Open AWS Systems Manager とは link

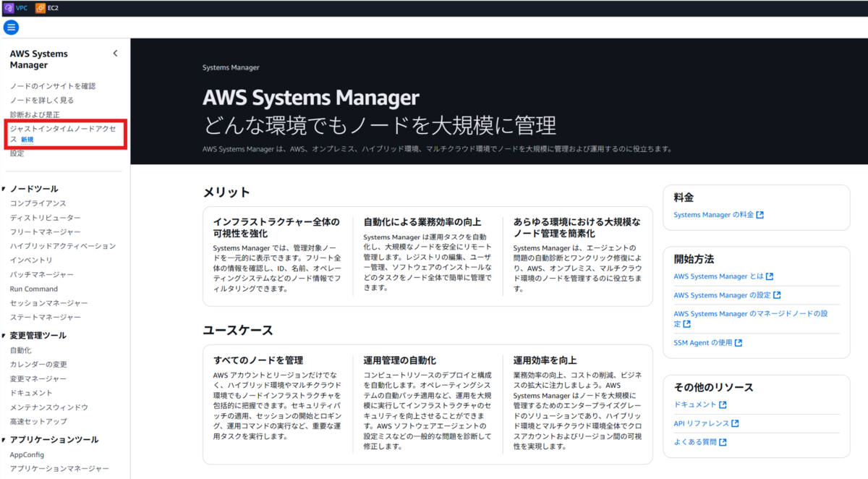click(x=719, y=276)
